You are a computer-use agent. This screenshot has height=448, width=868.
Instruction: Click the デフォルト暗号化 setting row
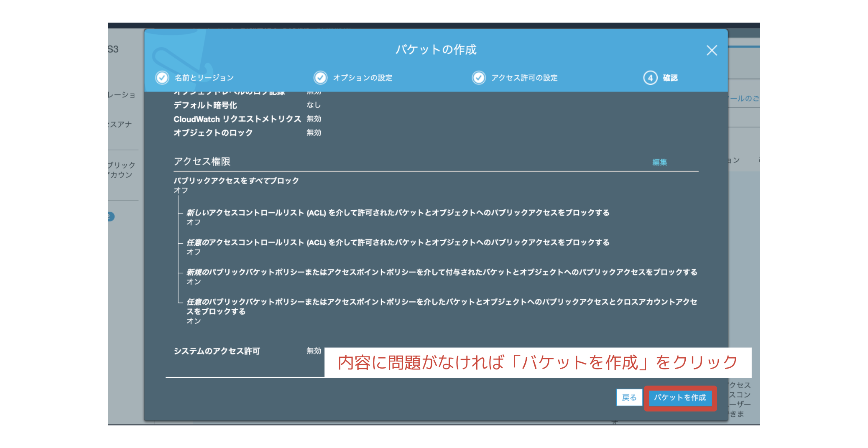tap(205, 105)
